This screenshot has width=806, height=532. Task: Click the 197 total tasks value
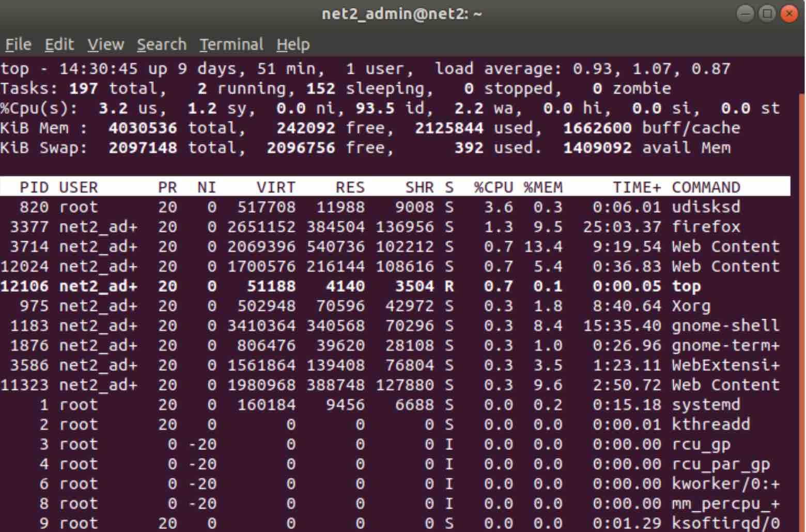pyautogui.click(x=84, y=88)
